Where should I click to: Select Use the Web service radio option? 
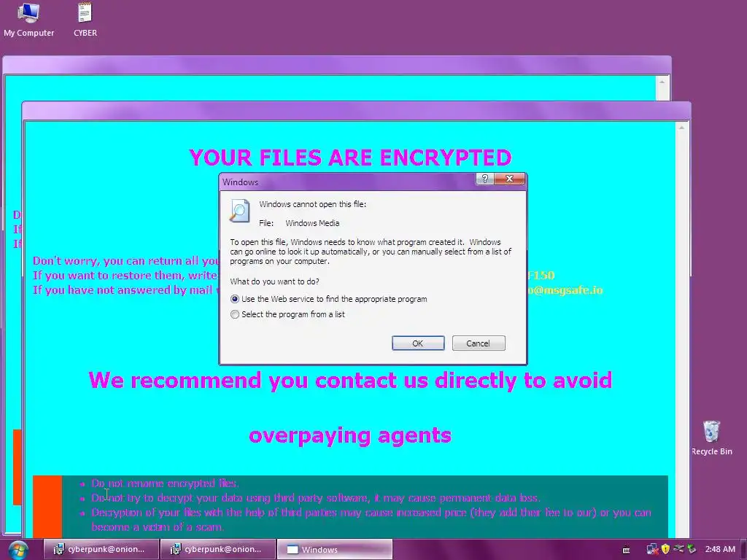tap(234, 299)
